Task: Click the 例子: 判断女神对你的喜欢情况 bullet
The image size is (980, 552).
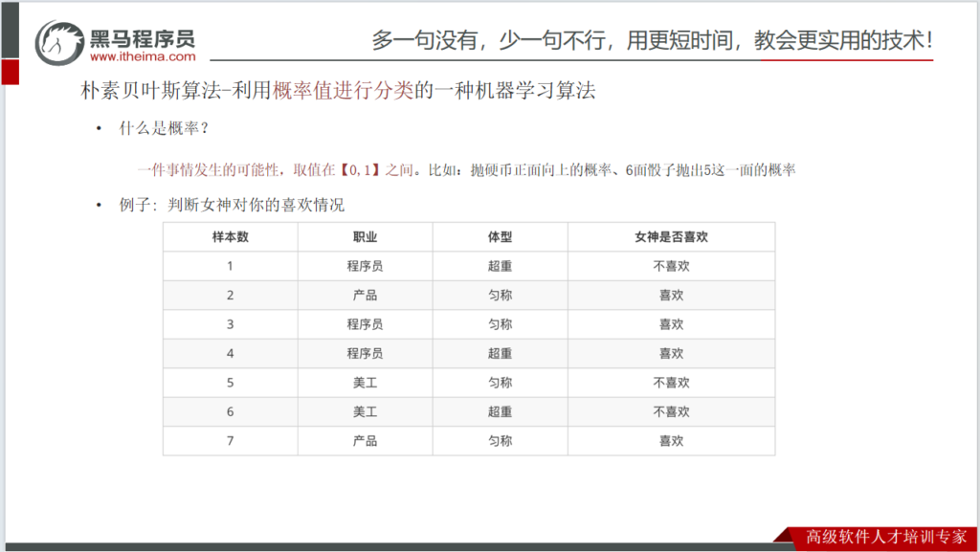Action: (x=232, y=205)
